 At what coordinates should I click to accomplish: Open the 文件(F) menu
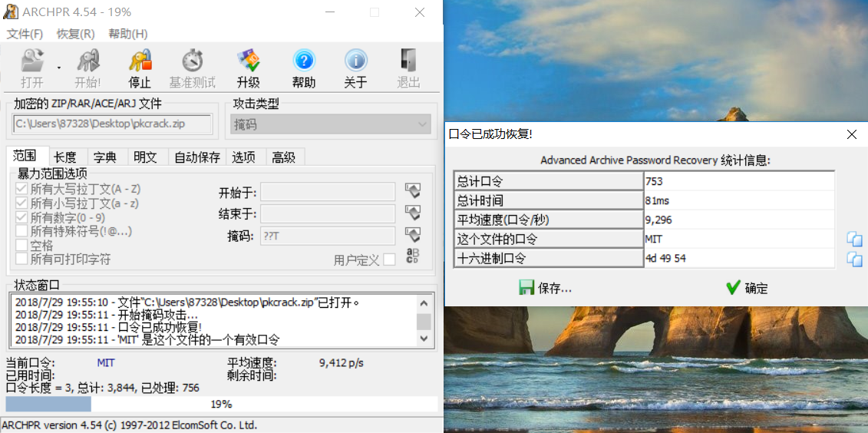[x=25, y=34]
